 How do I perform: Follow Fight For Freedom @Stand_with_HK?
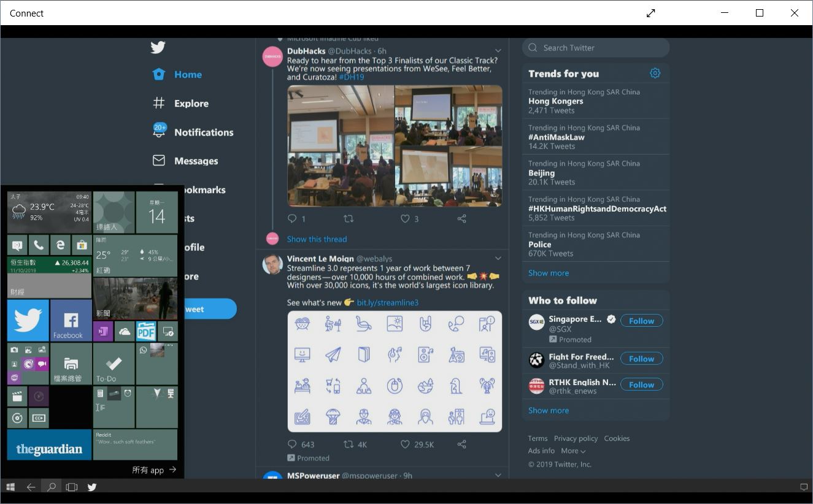[641, 359]
